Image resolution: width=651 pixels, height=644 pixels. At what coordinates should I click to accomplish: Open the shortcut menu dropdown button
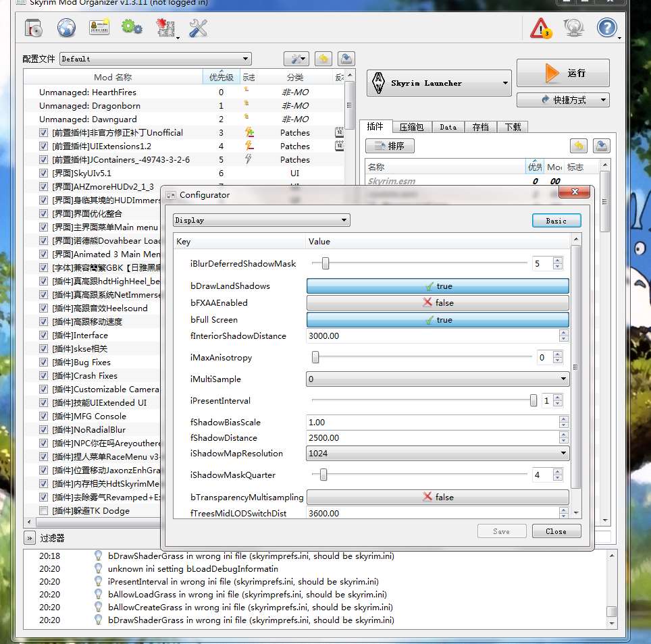point(563,100)
